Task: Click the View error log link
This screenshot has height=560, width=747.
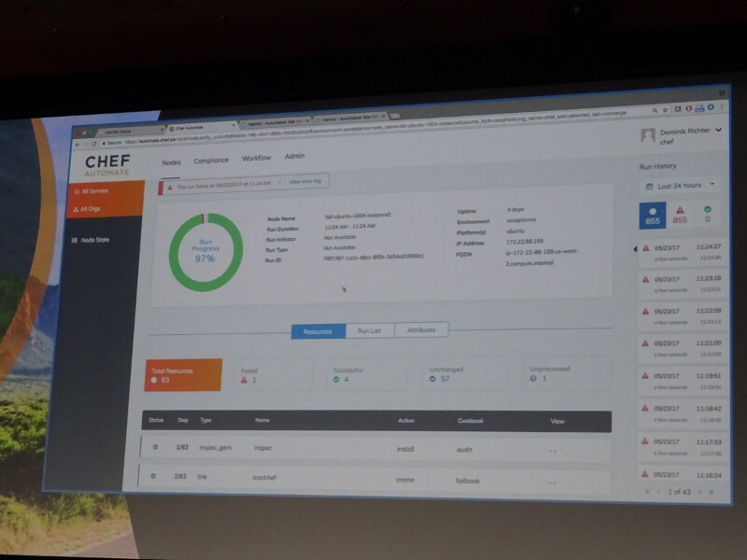Action: coord(305,181)
